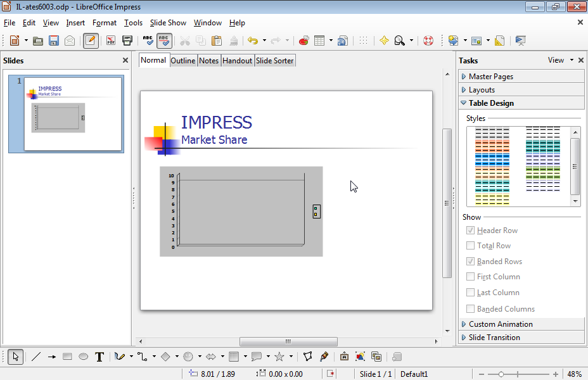Click the horizontal scrollbar of the slide view
Screen dimensions: 588x380
pos(288,341)
